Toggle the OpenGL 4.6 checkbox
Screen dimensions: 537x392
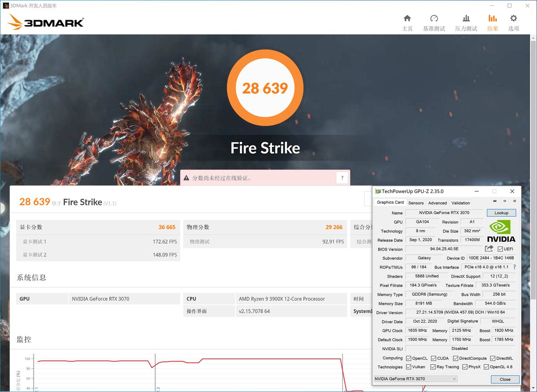click(x=486, y=367)
